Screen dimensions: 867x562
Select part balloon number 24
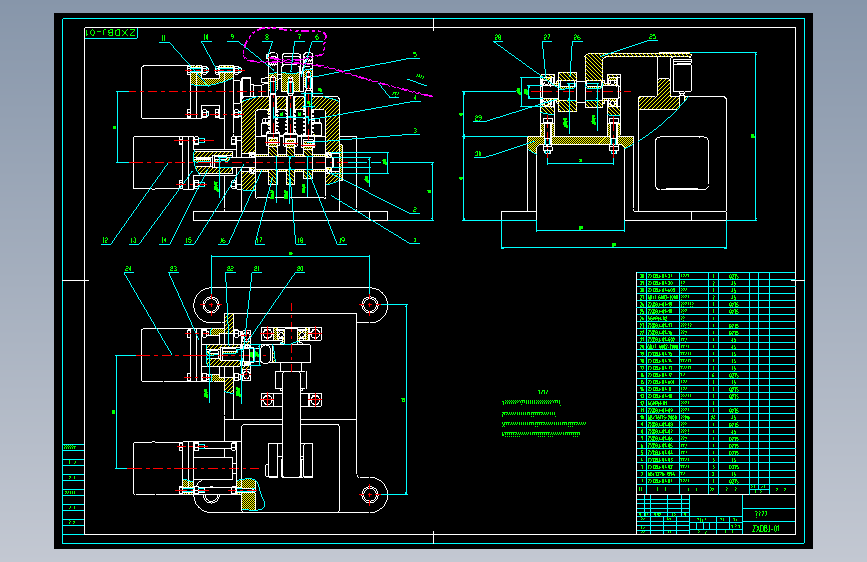[128, 269]
